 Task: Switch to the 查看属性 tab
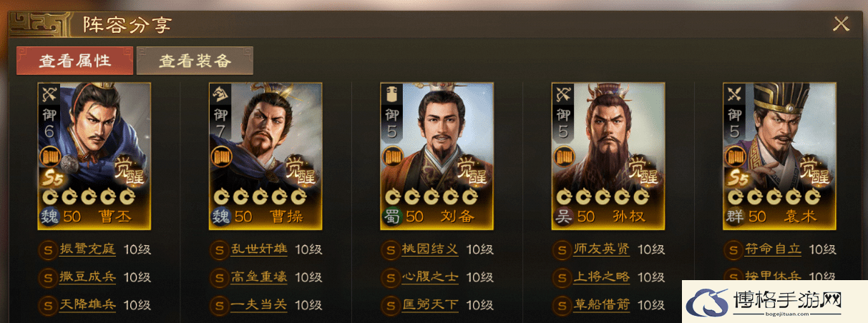point(75,61)
